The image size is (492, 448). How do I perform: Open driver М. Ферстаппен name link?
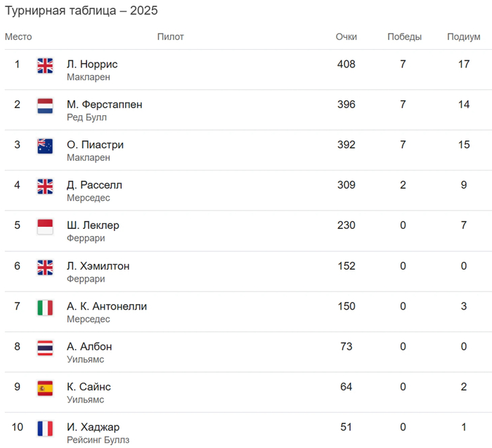(x=104, y=104)
